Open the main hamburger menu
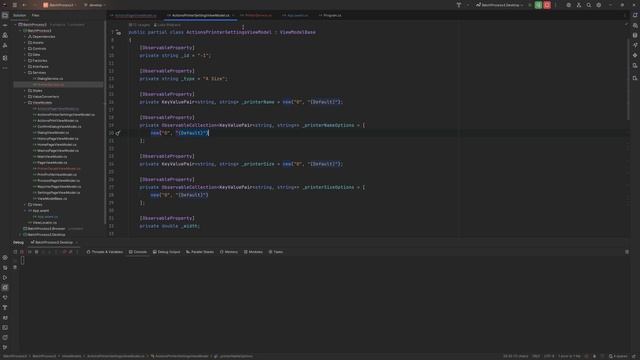Image resolution: width=640 pixels, height=360 pixels. click(x=15, y=5)
